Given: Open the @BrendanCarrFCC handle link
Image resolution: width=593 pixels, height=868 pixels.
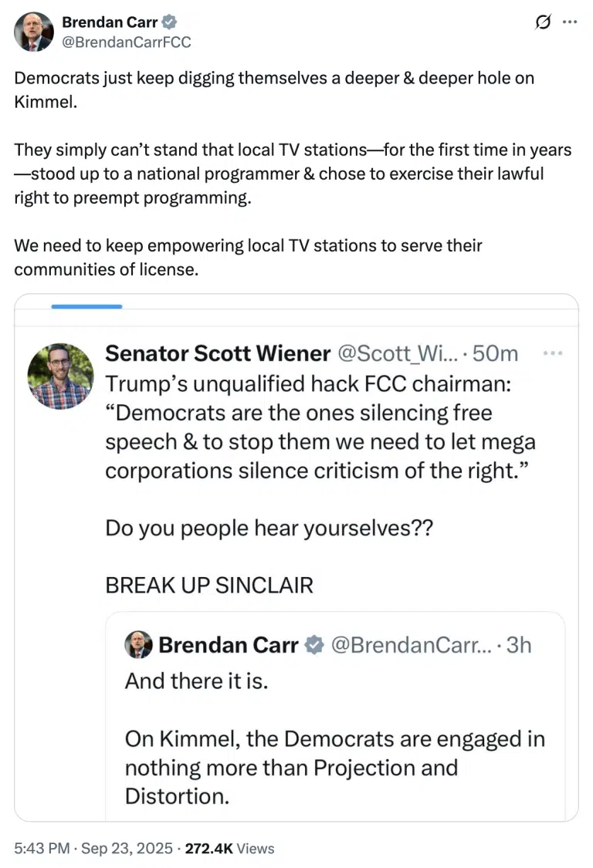Looking at the screenshot, I should [x=126, y=42].
